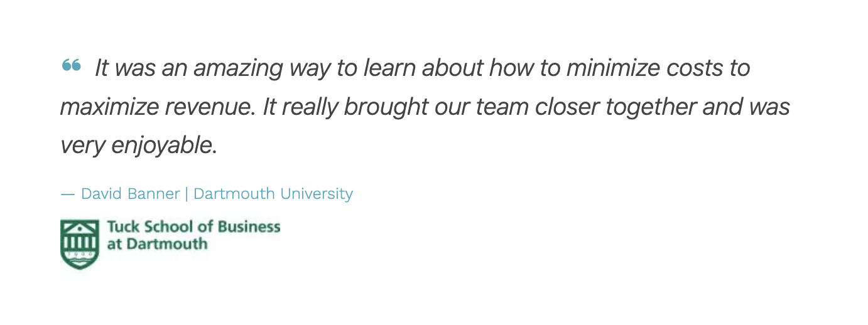Click the words "and was" ending the second line
Viewport: 868px width, 325px height.
coord(746,107)
